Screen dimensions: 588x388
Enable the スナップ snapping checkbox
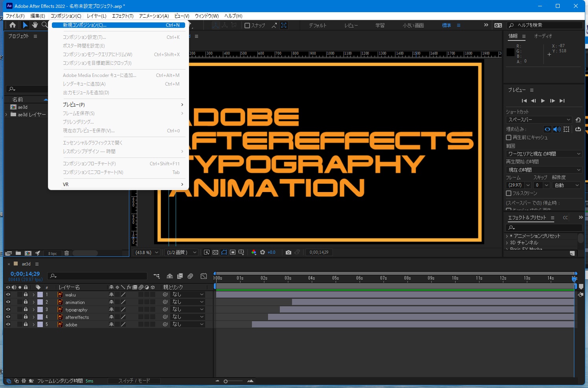(x=247, y=26)
